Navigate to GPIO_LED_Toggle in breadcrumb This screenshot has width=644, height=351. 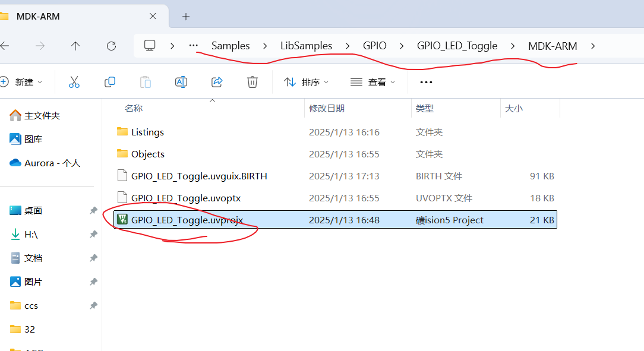[x=457, y=46]
